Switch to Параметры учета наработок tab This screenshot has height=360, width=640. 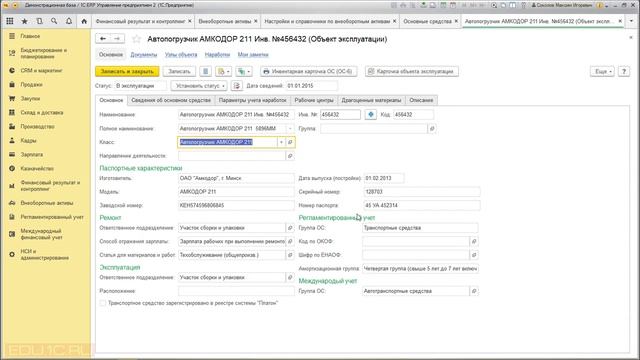click(253, 100)
